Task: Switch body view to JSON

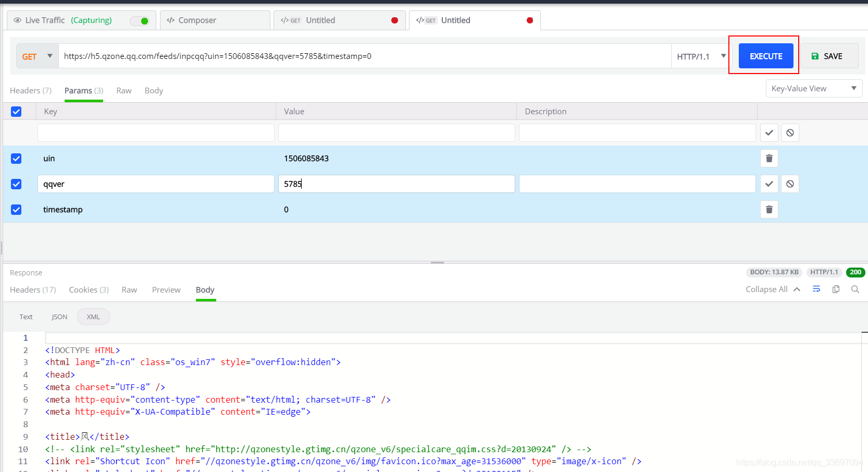Action: tap(59, 317)
